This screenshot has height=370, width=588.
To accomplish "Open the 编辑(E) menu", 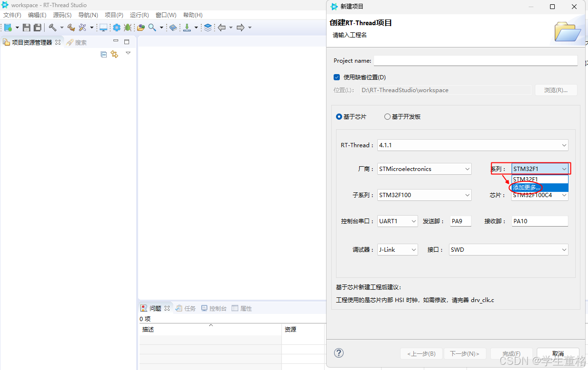I will (37, 15).
